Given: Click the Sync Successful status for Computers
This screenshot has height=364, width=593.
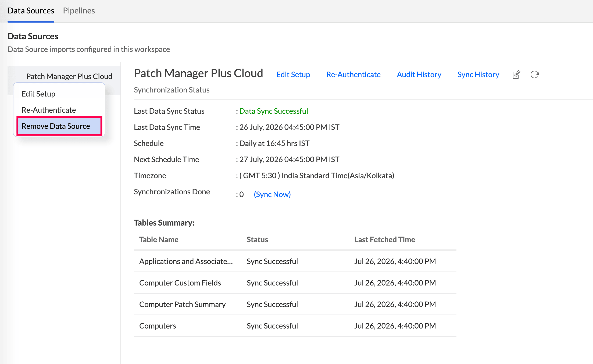Looking at the screenshot, I should point(272,326).
